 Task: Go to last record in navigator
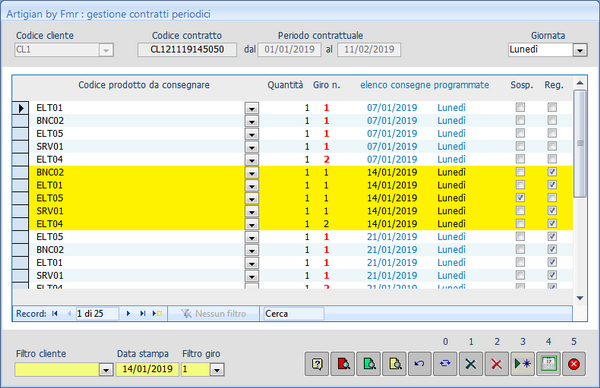pyautogui.click(x=142, y=313)
